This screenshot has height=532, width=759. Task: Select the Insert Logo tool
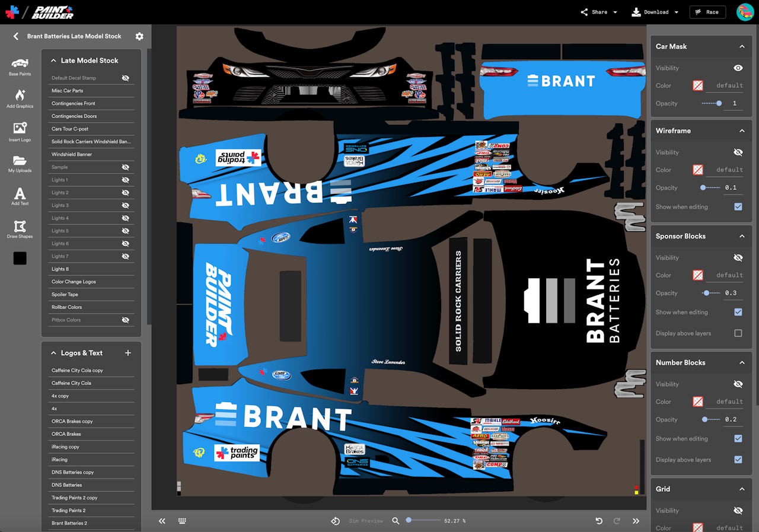(20, 132)
